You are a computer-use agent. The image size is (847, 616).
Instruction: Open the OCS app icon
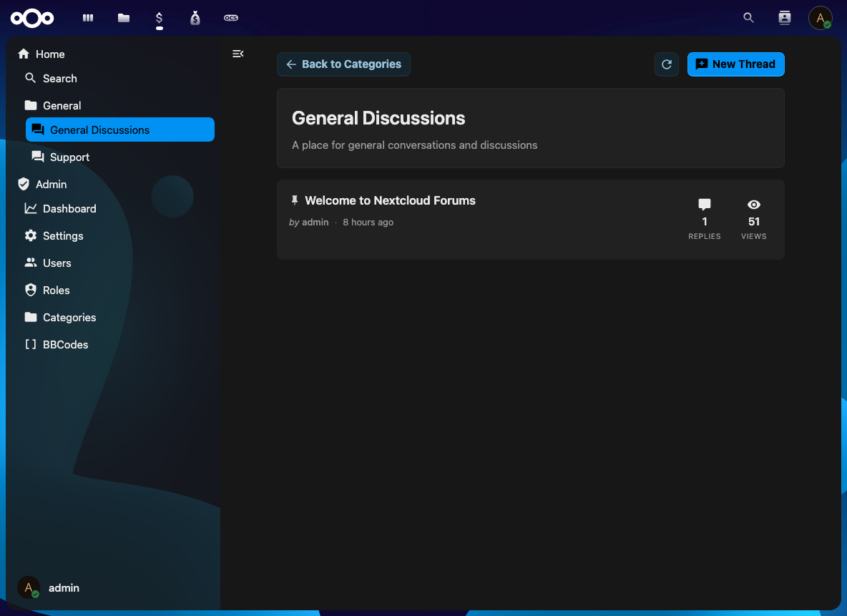click(x=231, y=18)
